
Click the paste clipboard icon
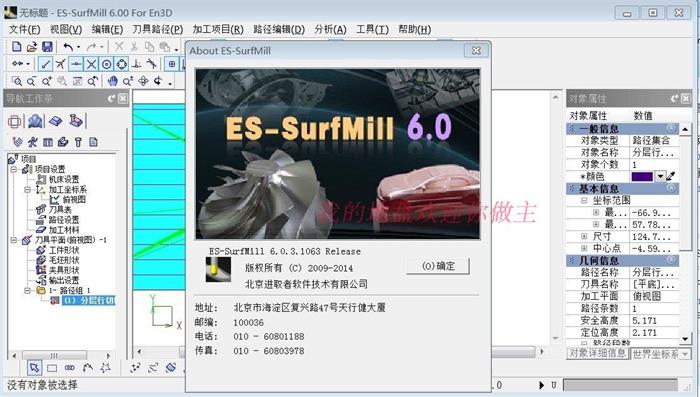(x=165, y=46)
